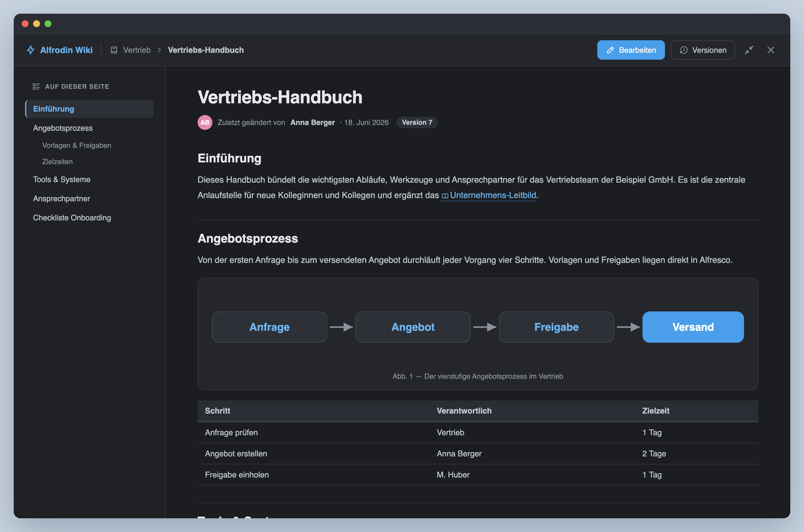This screenshot has height=532, width=804.
Task: Click the red macOS close window dot
Action: point(25,23)
